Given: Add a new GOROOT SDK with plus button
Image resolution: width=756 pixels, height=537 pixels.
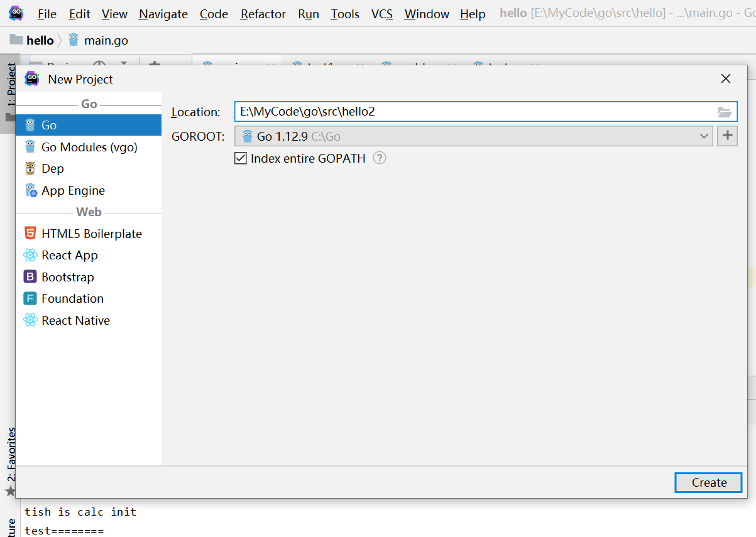Looking at the screenshot, I should point(727,136).
